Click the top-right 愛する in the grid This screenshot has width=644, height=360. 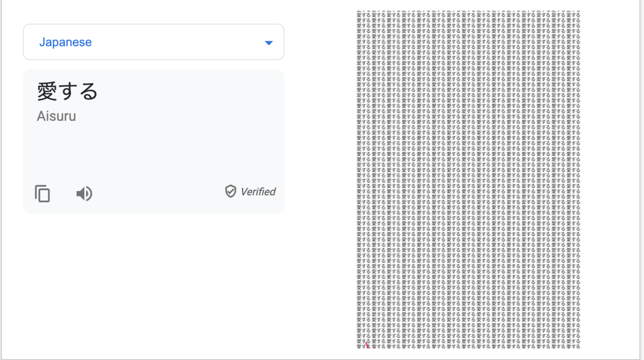tap(573, 14)
